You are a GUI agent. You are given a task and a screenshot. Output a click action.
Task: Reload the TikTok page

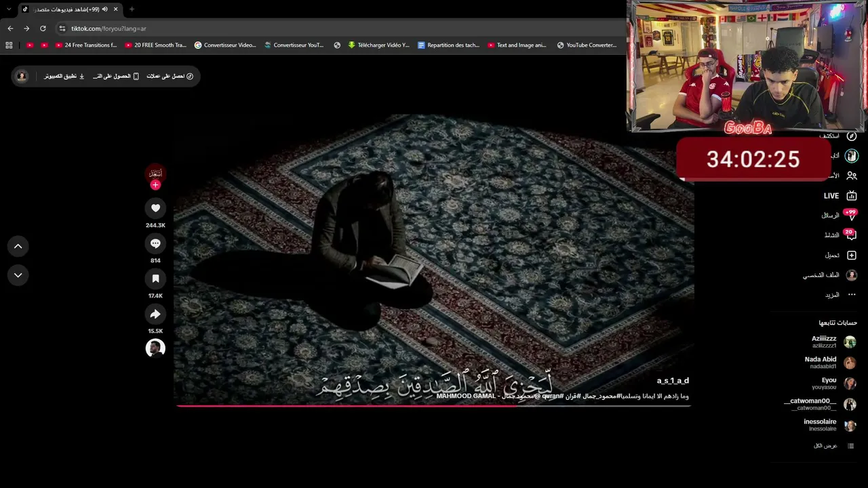point(43,28)
